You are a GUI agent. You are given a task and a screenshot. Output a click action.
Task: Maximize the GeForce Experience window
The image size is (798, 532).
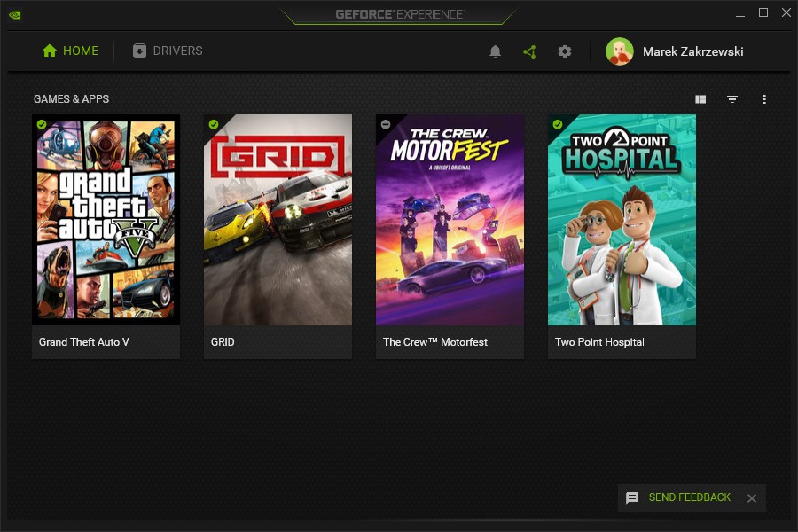(763, 12)
